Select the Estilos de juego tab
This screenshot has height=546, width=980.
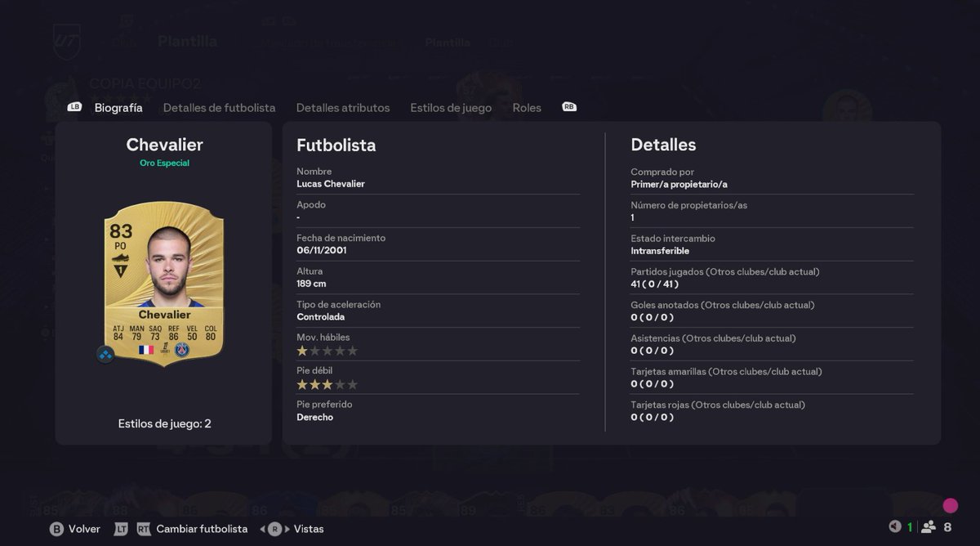click(451, 108)
